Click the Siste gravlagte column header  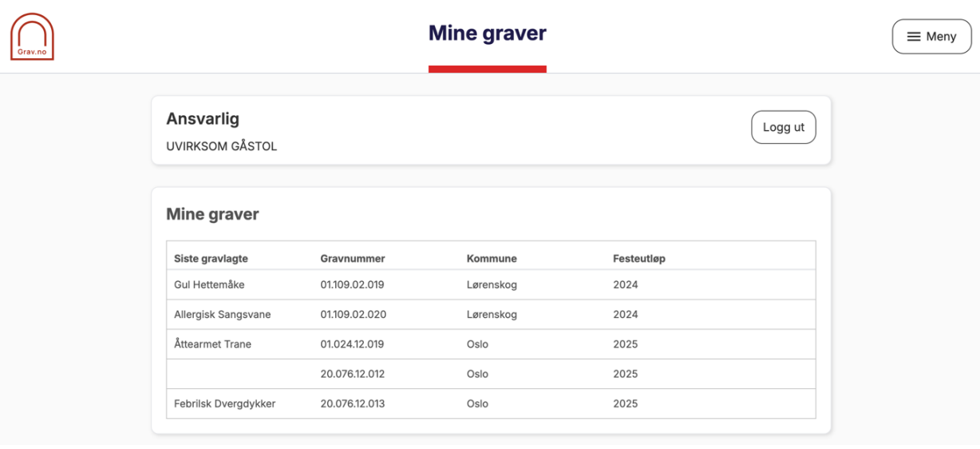211,259
